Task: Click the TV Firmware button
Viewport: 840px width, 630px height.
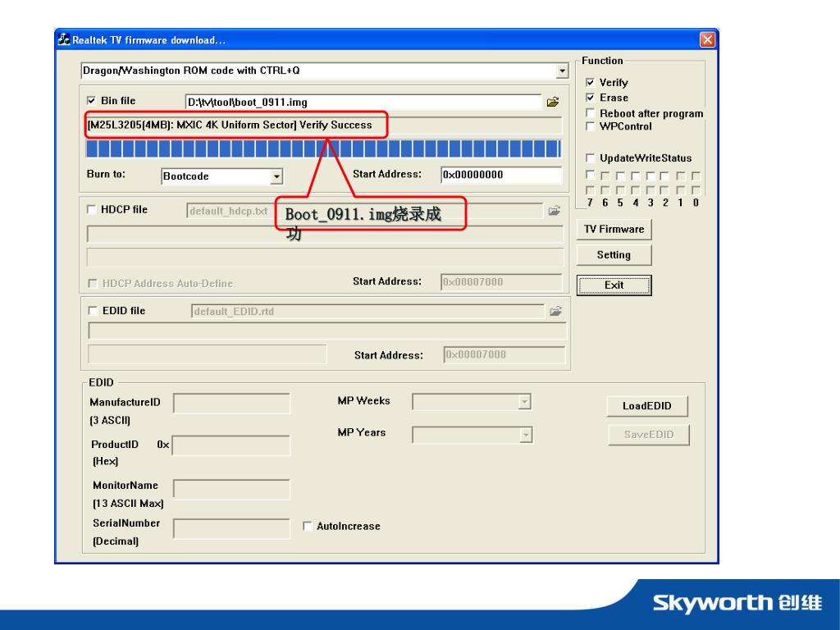Action: point(614,230)
